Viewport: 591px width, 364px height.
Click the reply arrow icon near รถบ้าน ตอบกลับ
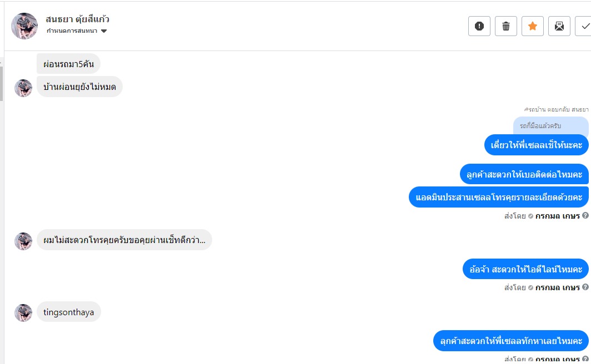tap(526, 109)
